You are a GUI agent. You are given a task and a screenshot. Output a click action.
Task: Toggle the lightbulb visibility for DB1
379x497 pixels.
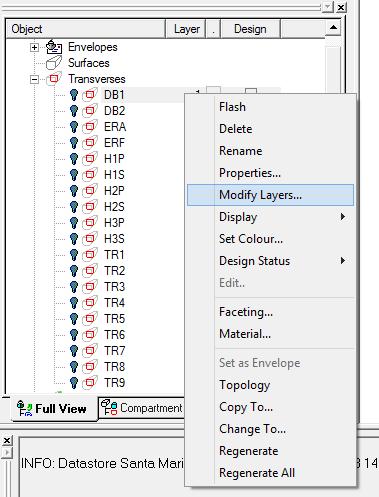[x=74, y=95]
